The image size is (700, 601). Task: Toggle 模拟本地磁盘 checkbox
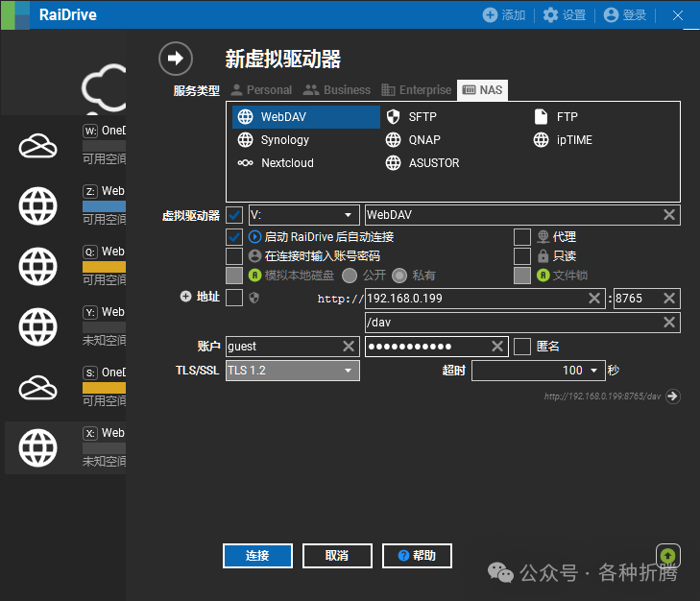pyautogui.click(x=234, y=276)
